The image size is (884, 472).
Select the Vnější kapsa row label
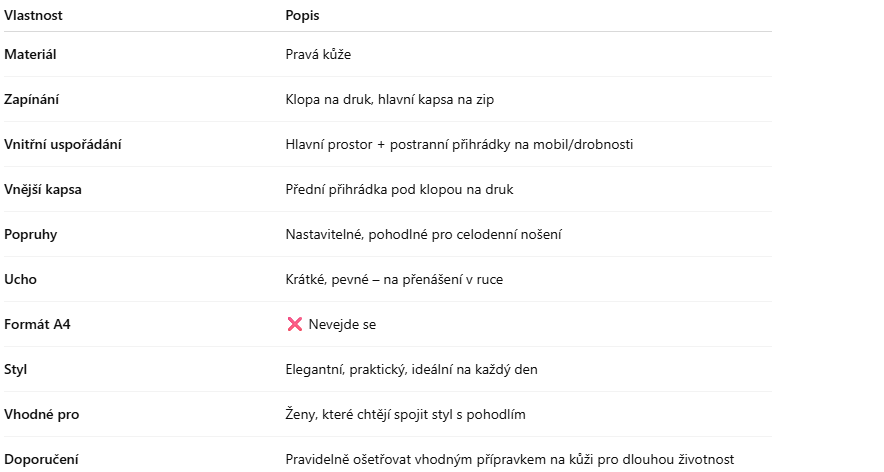42,189
